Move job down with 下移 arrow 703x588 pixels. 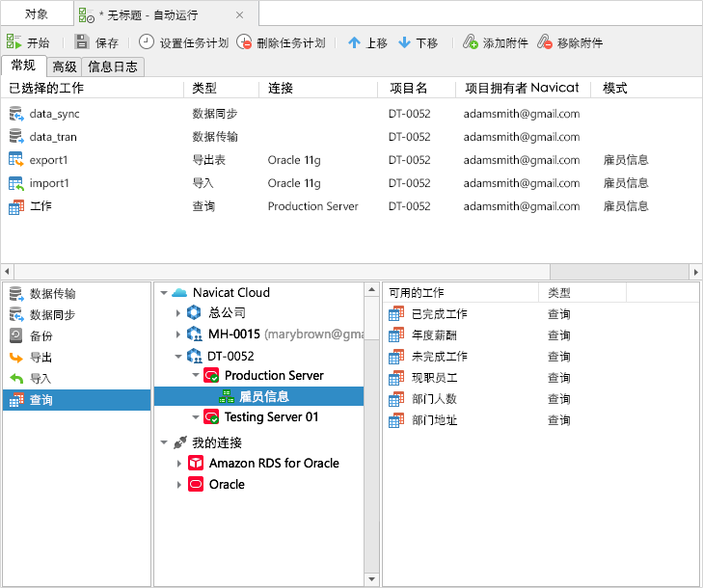404,42
